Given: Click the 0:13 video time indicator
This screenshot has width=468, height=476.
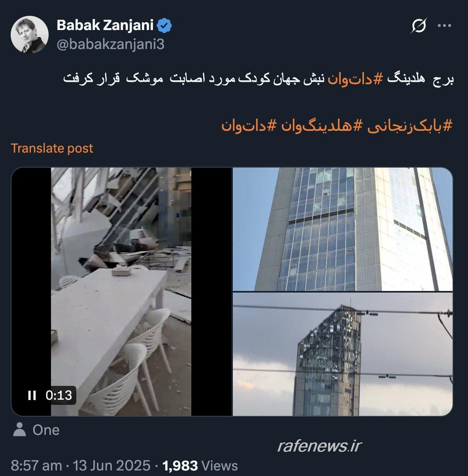Looking at the screenshot, I should click(x=59, y=395).
